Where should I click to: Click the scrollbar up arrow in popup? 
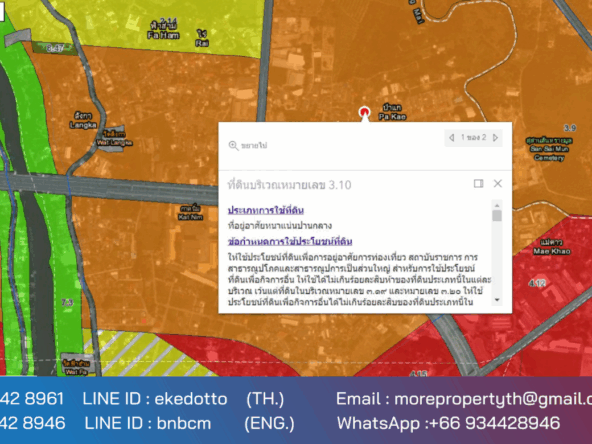[497, 205]
